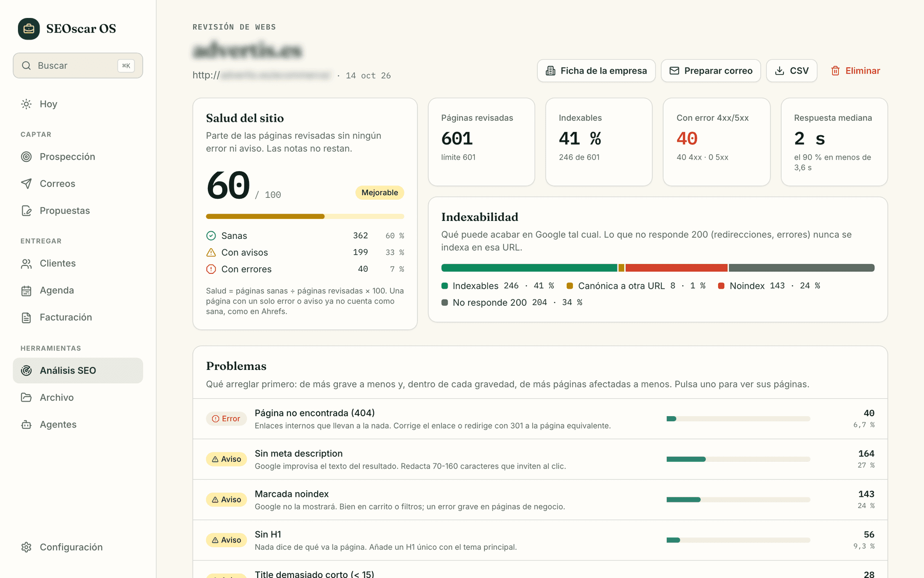Screen dimensions: 924x578
Task: Click the No responde 200 legend entry
Action: pyautogui.click(x=512, y=303)
